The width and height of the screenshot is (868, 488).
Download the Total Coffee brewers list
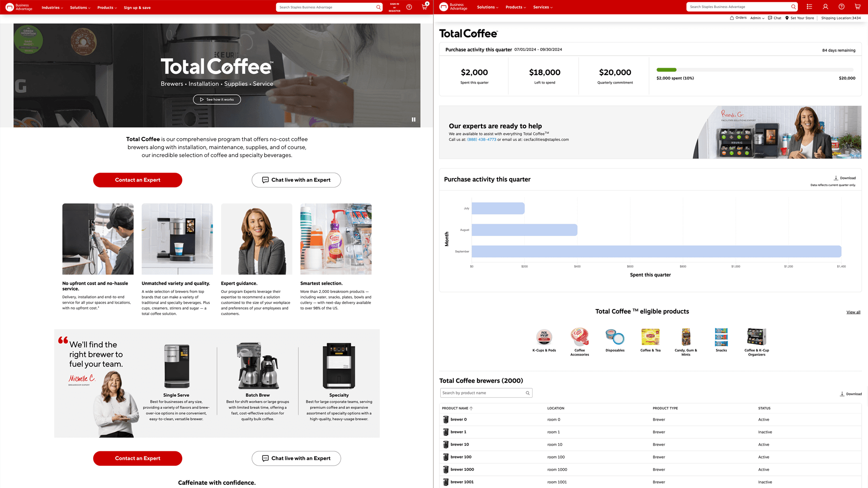[850, 394]
